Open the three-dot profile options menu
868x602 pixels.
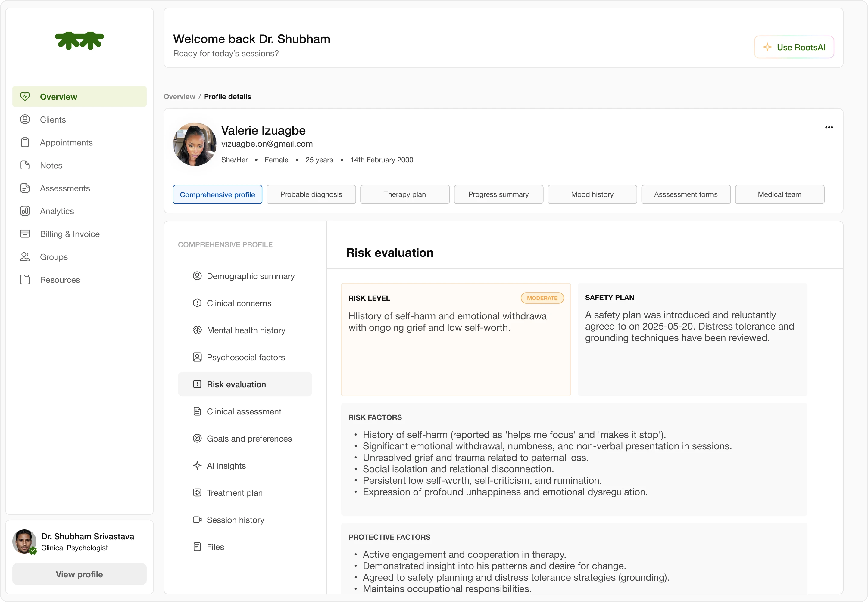829,128
